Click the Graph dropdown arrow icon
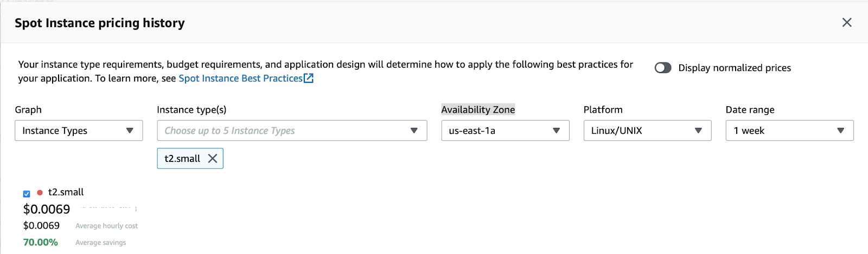This screenshot has width=868, height=254. [x=130, y=131]
